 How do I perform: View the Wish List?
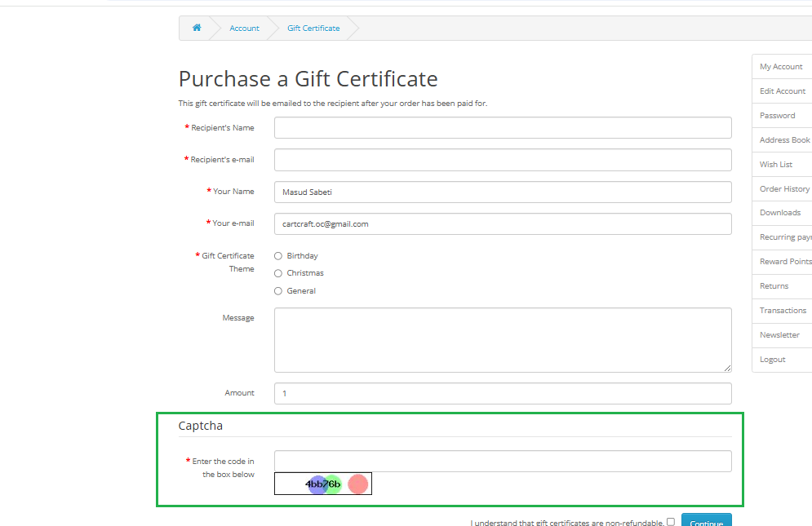coord(776,164)
